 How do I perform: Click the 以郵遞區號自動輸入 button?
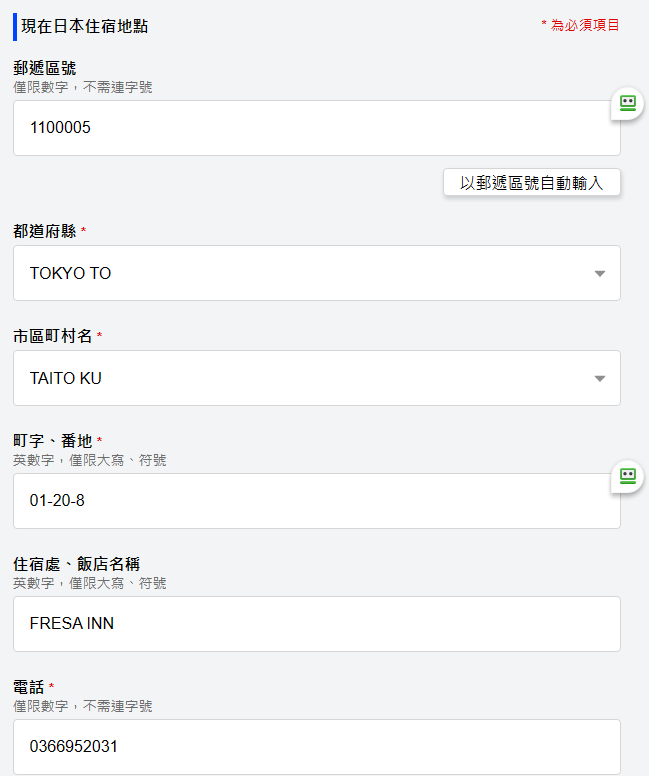pyautogui.click(x=531, y=183)
